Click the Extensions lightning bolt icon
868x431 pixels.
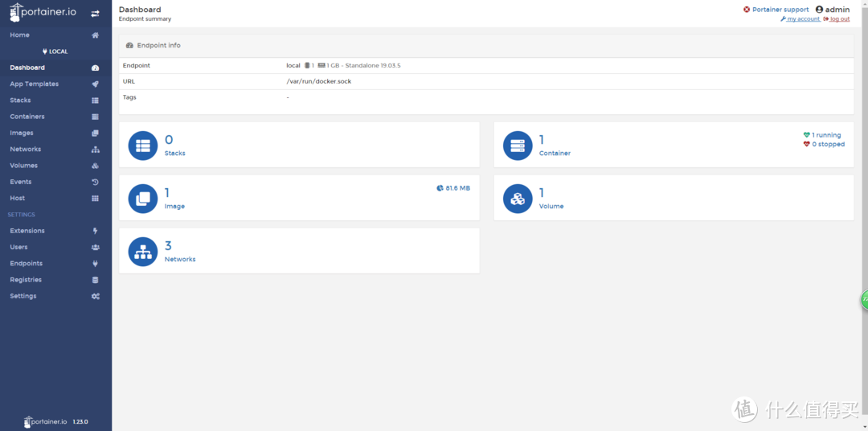coord(95,231)
